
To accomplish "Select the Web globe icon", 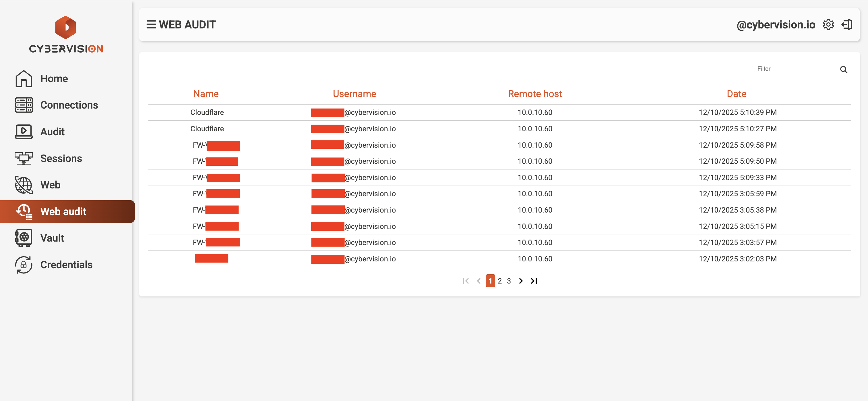I will 23,185.
